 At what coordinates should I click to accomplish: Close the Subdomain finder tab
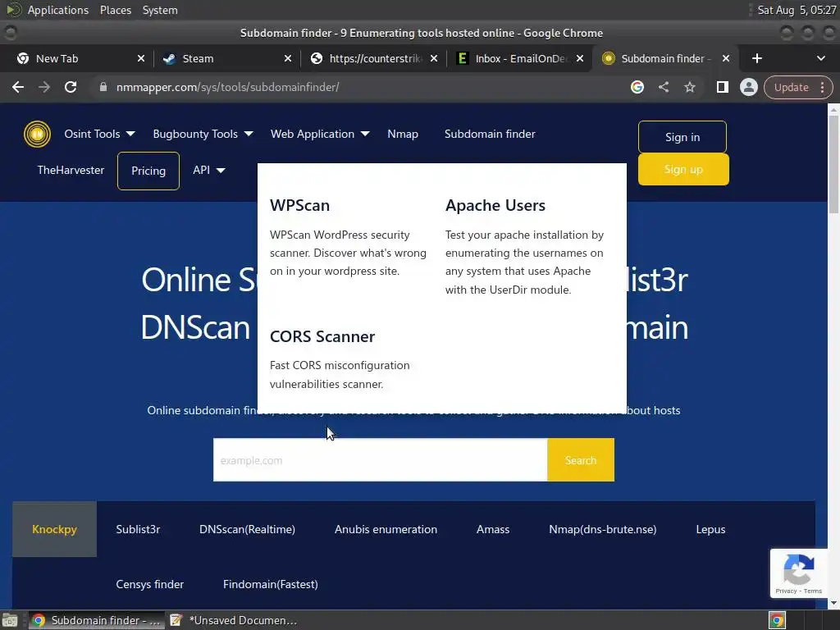[726, 58]
